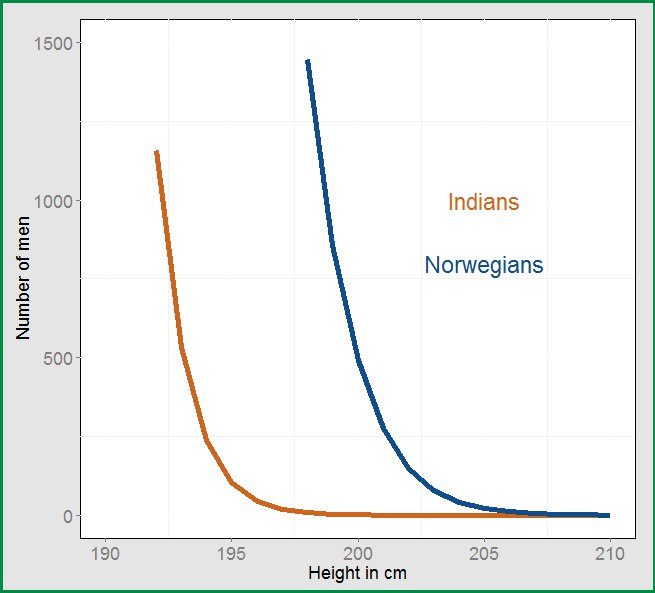Click the x-axis title Height in cm
The width and height of the screenshot is (655, 593).
click(x=357, y=574)
